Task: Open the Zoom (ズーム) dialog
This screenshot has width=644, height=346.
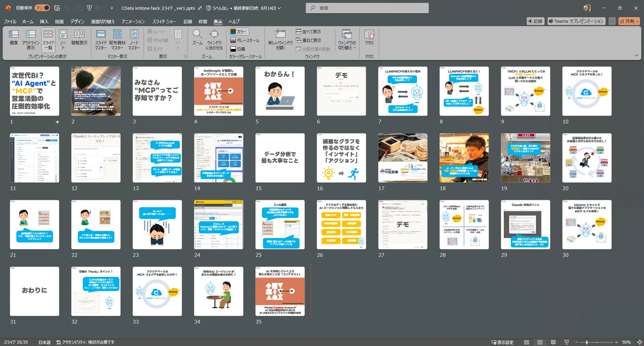Action: pos(197,38)
